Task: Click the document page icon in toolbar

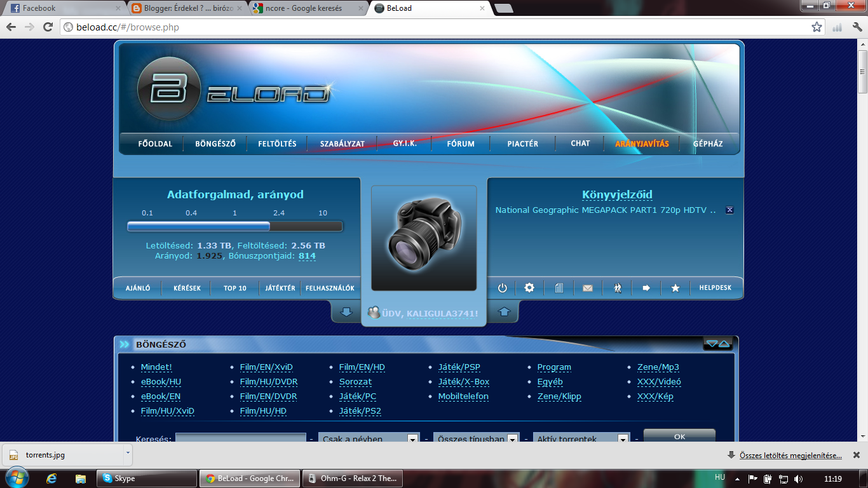Action: pyautogui.click(x=559, y=288)
